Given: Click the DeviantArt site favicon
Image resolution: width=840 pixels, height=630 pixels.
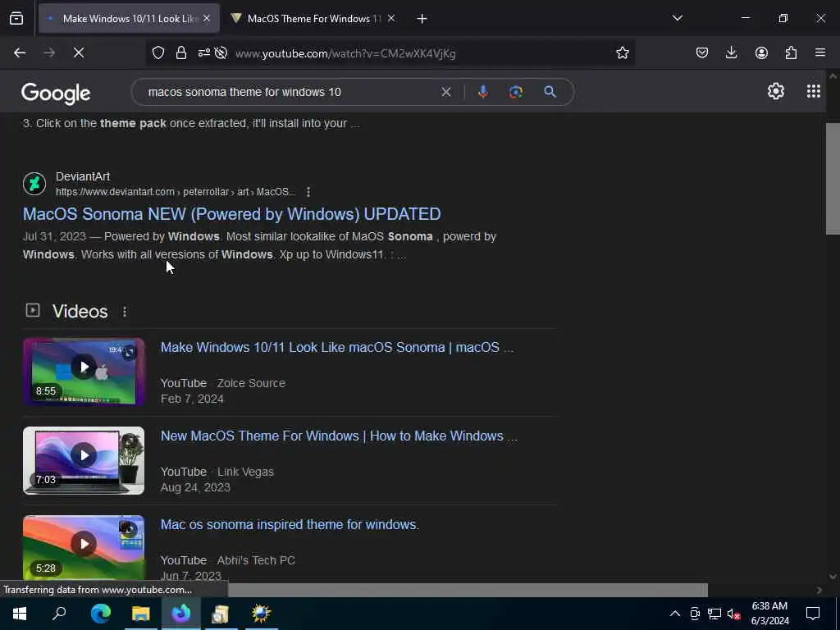Looking at the screenshot, I should coord(34,184).
